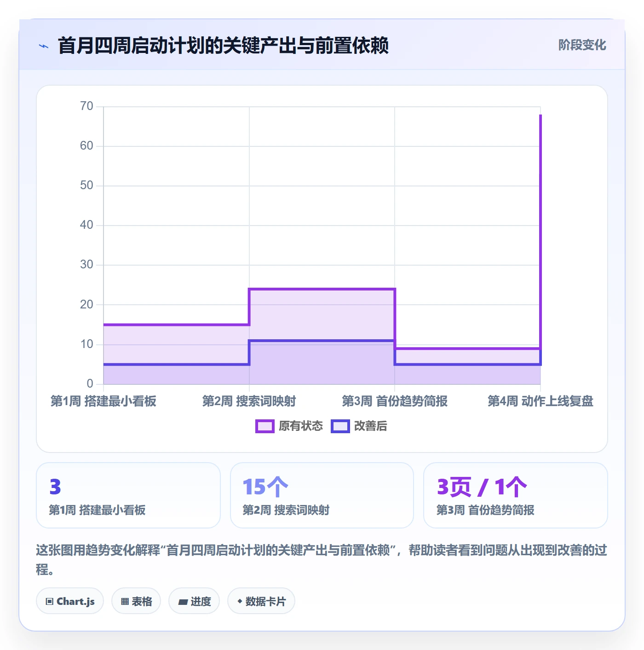This screenshot has height=650, width=644.
Task: Click the y-axis value 50
Action: coord(86,186)
